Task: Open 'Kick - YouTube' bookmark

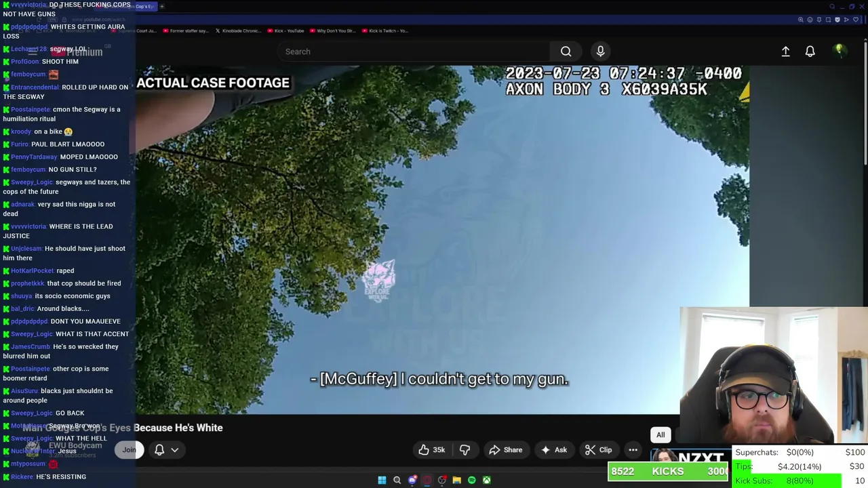Action: pyautogui.click(x=285, y=30)
